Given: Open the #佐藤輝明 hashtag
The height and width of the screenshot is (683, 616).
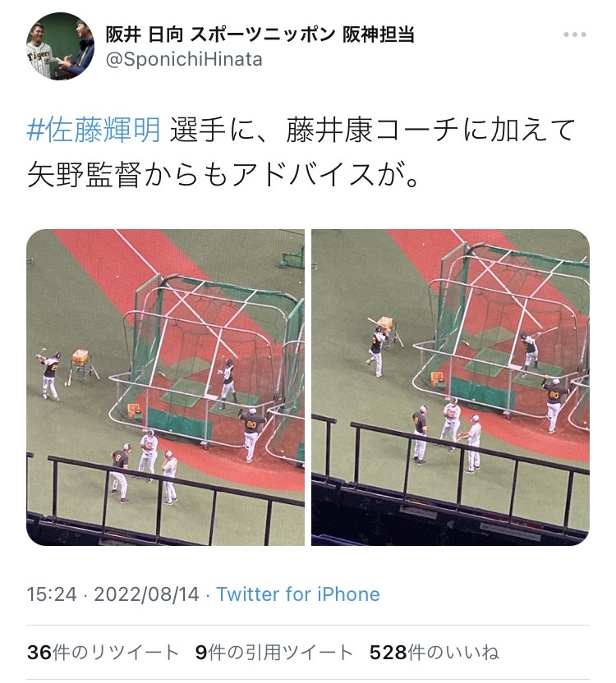Looking at the screenshot, I should [x=94, y=130].
